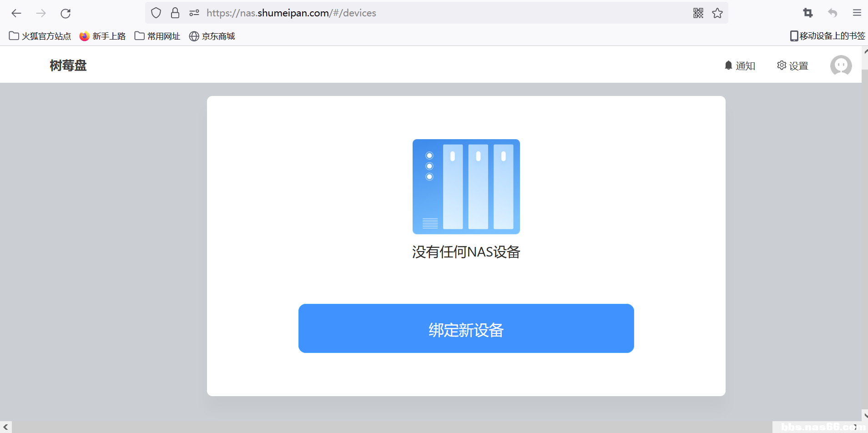Click the browser forward arrow

click(x=41, y=13)
